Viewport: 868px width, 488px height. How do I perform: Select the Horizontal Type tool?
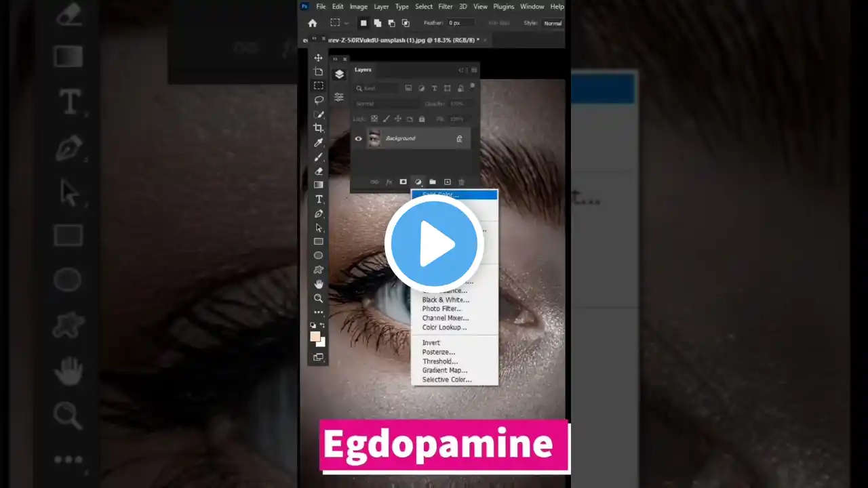pos(318,199)
